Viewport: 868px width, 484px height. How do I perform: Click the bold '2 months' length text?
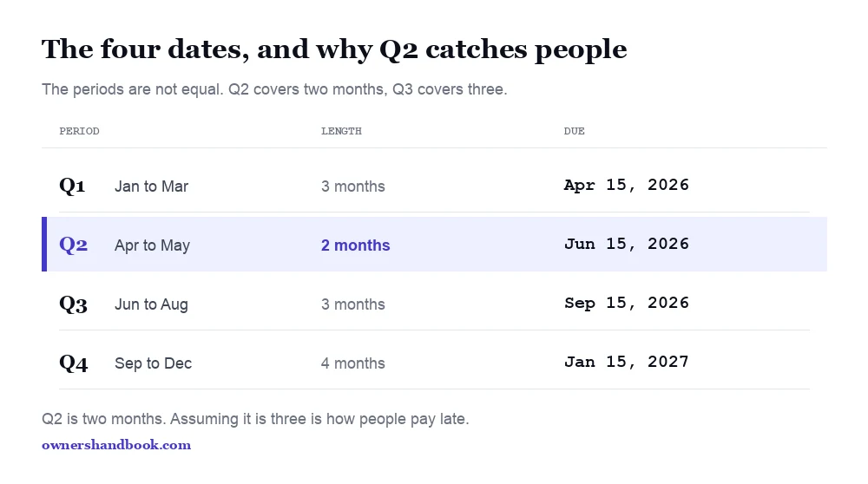[355, 245]
